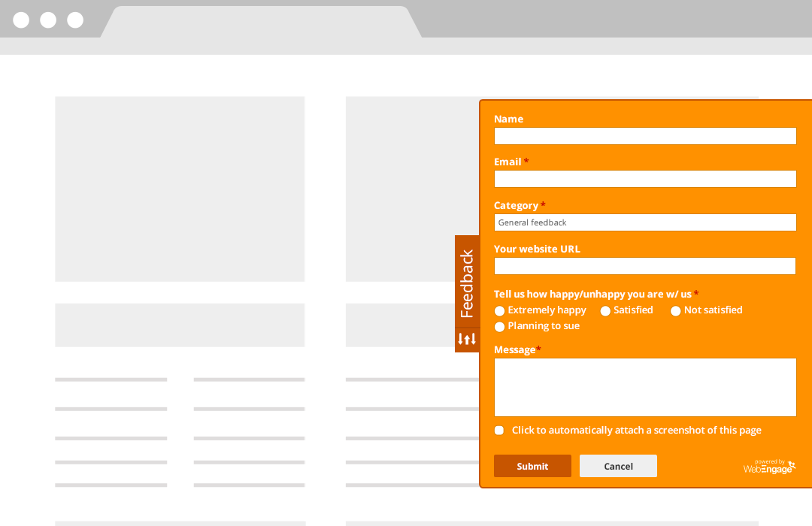This screenshot has width=812, height=526.
Task: Click the Cancel button
Action: [618, 466]
